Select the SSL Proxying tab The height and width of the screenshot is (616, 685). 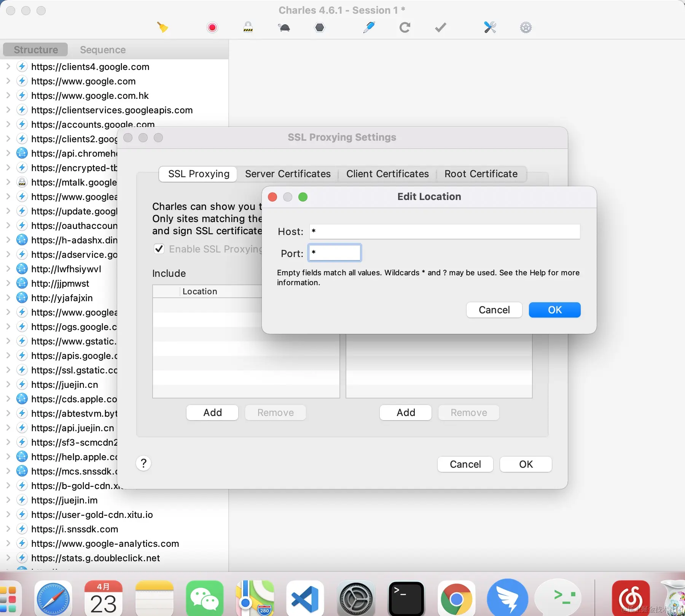click(199, 174)
